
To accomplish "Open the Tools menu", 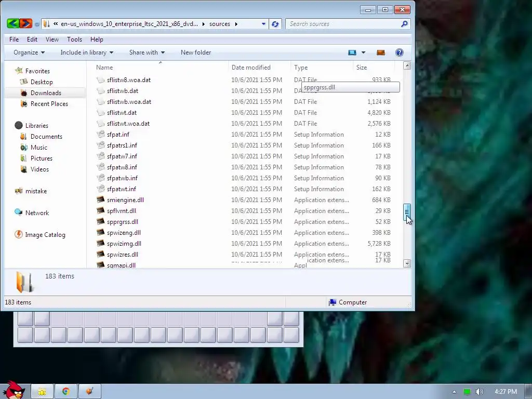I will click(74, 39).
